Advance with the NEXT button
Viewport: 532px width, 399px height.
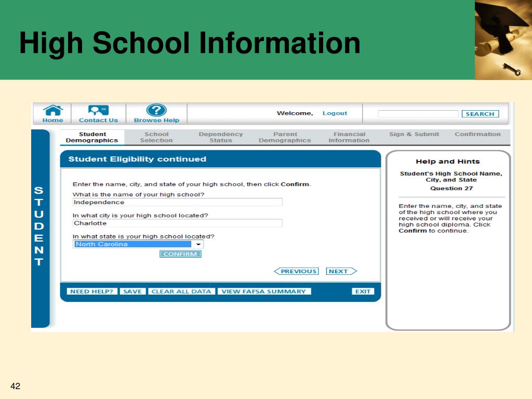coord(341,271)
